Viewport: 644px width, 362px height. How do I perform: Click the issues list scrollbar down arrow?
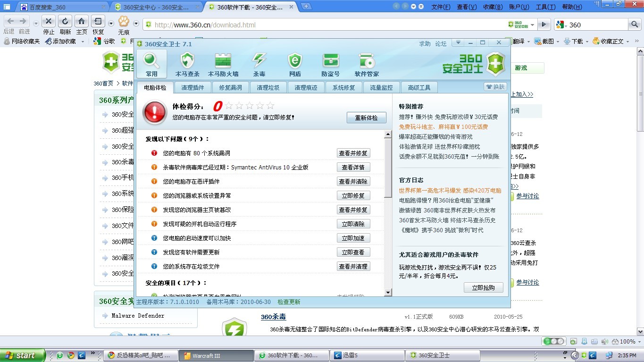[x=388, y=293]
